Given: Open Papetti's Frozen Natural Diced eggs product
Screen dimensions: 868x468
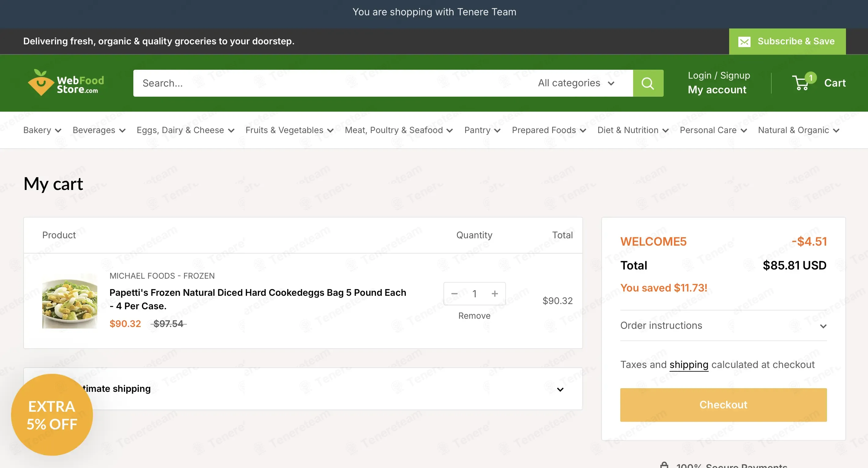Looking at the screenshot, I should (x=258, y=299).
